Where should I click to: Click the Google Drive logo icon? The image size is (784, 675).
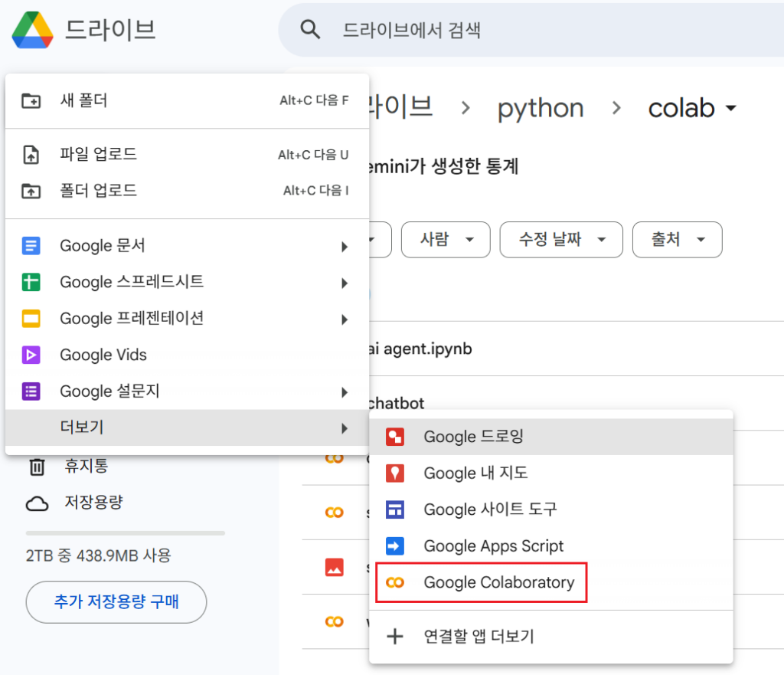tap(32, 30)
